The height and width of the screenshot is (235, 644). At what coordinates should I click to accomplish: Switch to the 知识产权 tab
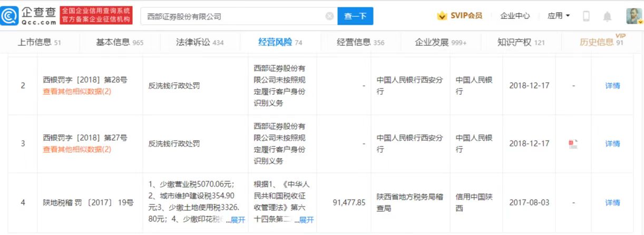click(x=521, y=42)
